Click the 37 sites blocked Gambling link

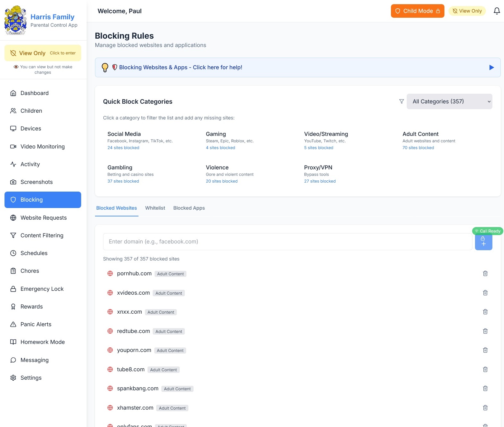[x=123, y=181]
